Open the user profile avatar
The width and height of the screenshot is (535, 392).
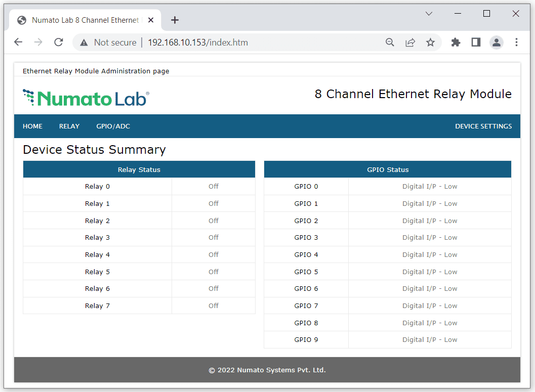coord(496,42)
